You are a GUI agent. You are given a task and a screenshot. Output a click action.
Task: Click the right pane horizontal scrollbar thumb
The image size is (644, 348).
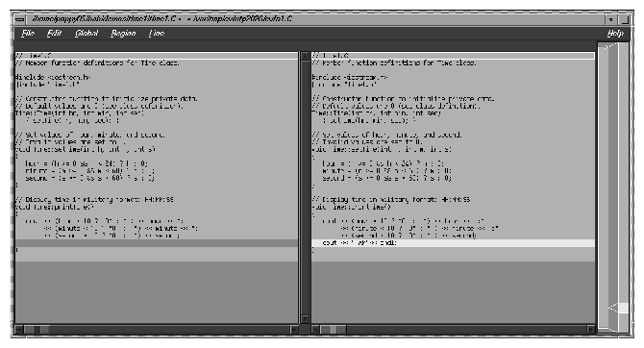point(334,329)
